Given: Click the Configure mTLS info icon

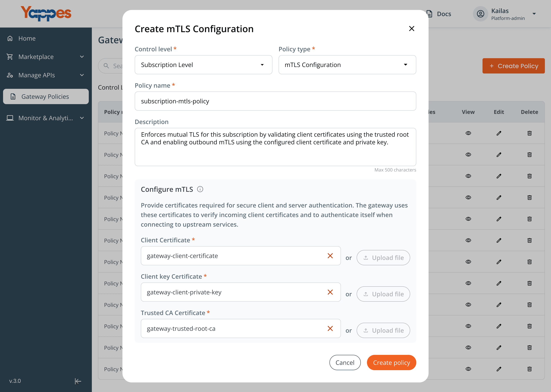Looking at the screenshot, I should 200,189.
